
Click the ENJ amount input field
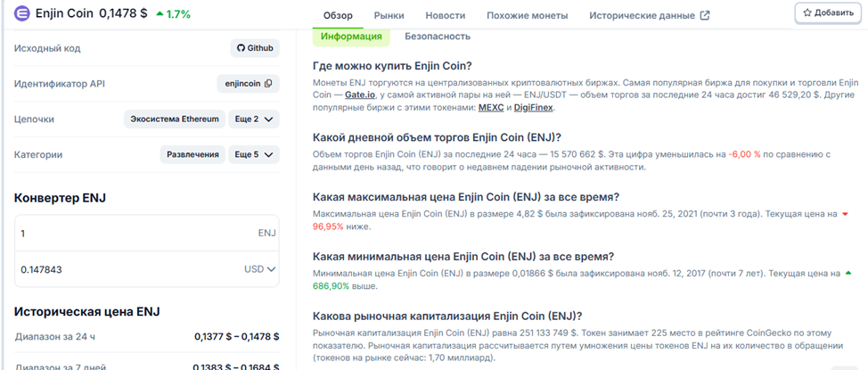point(134,233)
